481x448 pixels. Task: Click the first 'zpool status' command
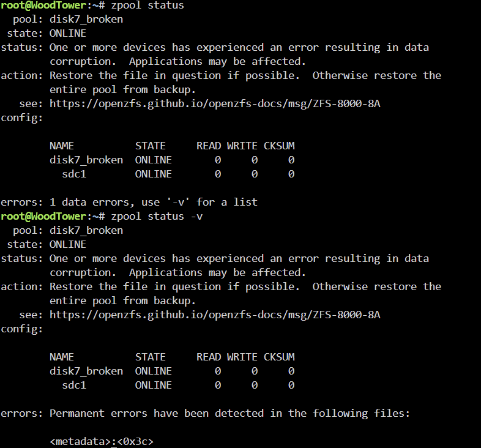coord(147,6)
